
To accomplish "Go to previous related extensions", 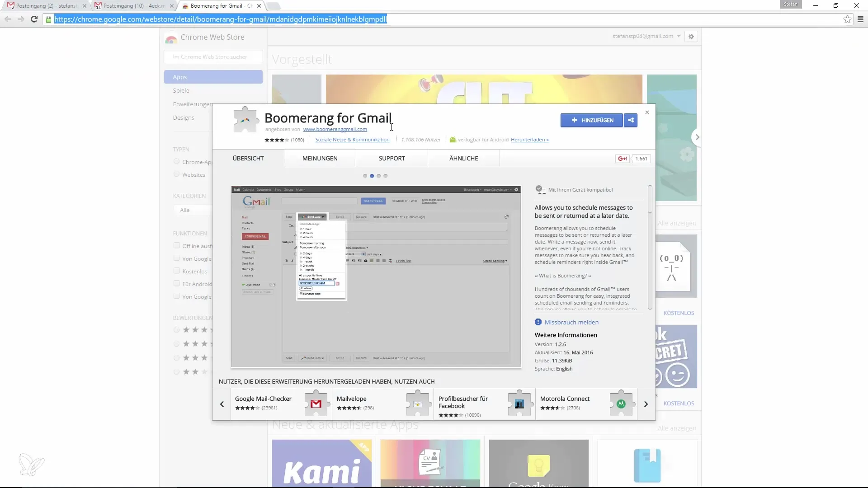I will 222,404.
